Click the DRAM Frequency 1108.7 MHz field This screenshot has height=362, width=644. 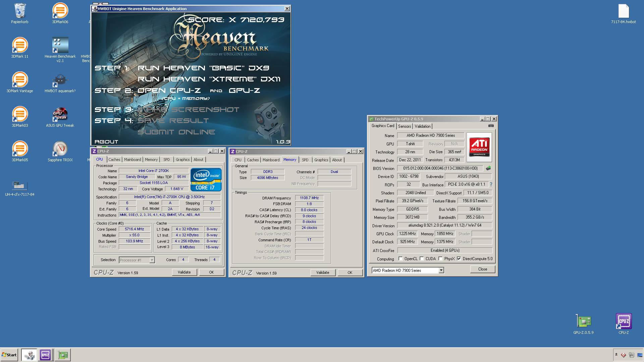[x=309, y=198]
